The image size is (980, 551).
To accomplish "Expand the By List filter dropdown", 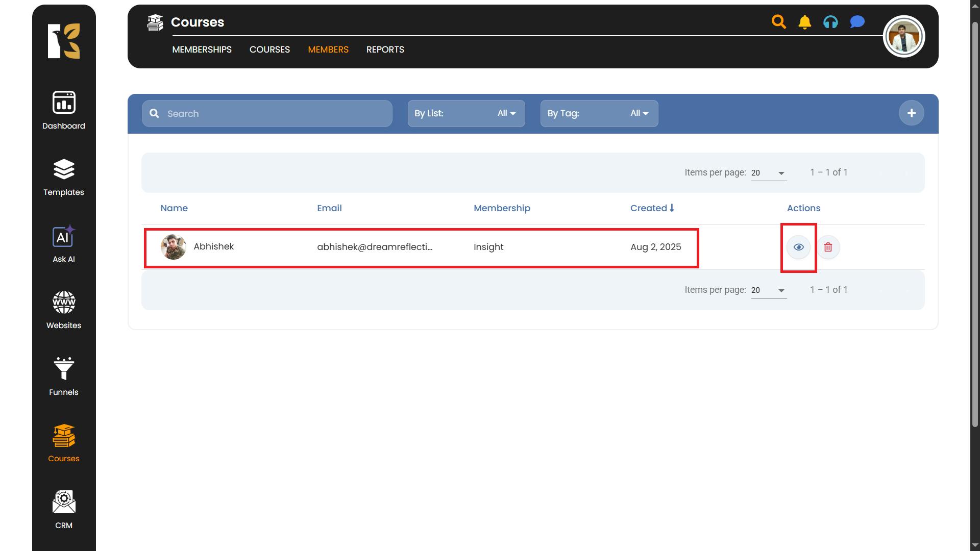I will coord(466,113).
